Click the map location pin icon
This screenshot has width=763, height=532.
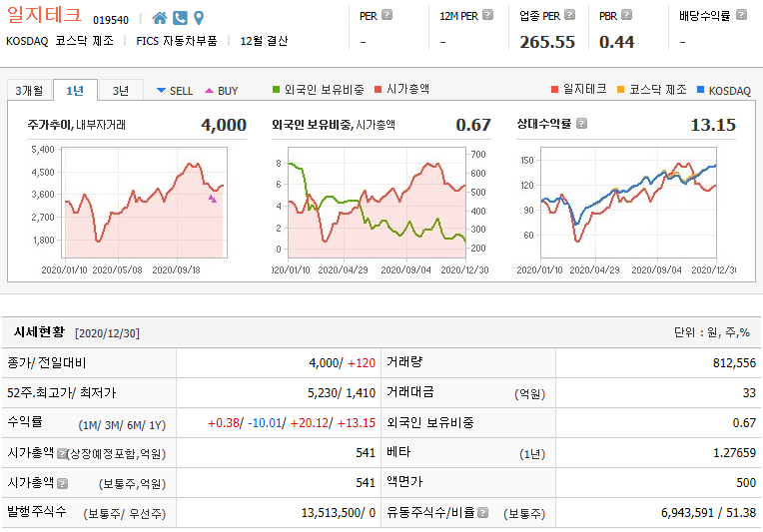[x=199, y=19]
